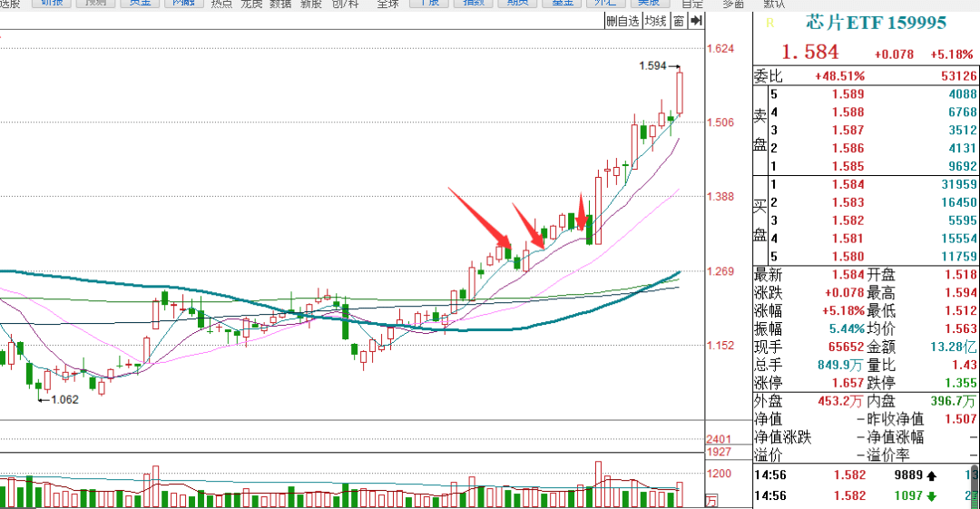Click the green down-arrow beside 1097 trade
The width and height of the screenshot is (980, 509).
click(931, 495)
